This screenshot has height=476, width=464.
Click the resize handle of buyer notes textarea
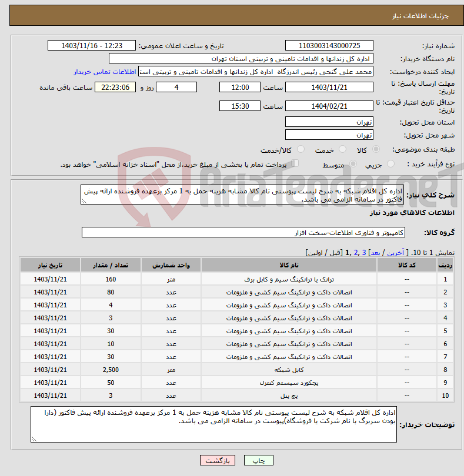pos(34,439)
